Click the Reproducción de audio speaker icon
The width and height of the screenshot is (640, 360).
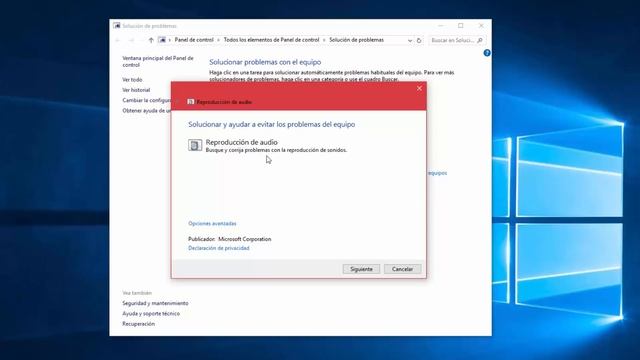pyautogui.click(x=195, y=145)
